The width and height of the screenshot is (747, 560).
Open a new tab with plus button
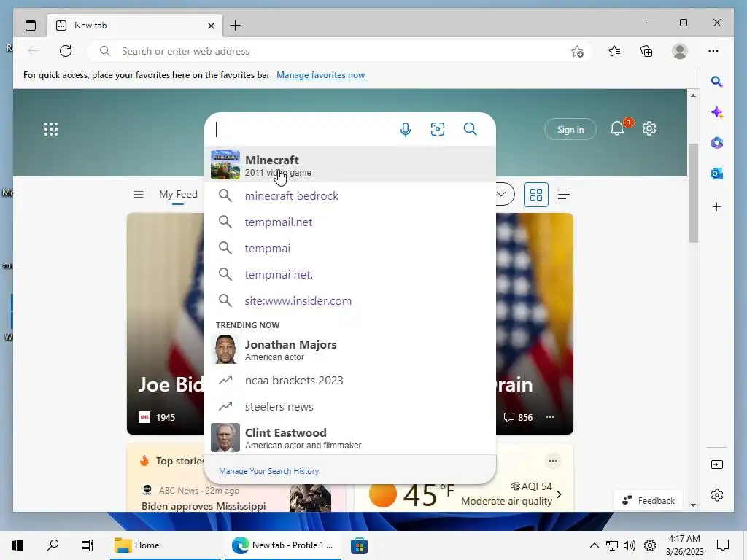[x=236, y=26]
